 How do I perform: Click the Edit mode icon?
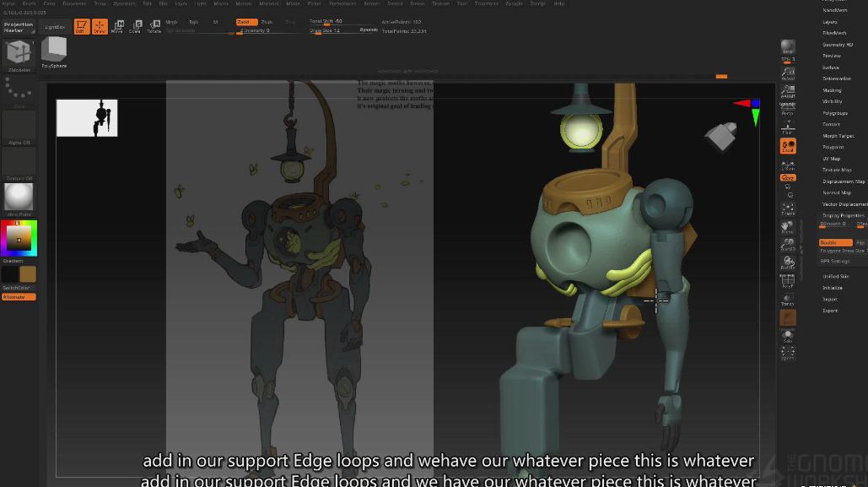click(x=81, y=26)
